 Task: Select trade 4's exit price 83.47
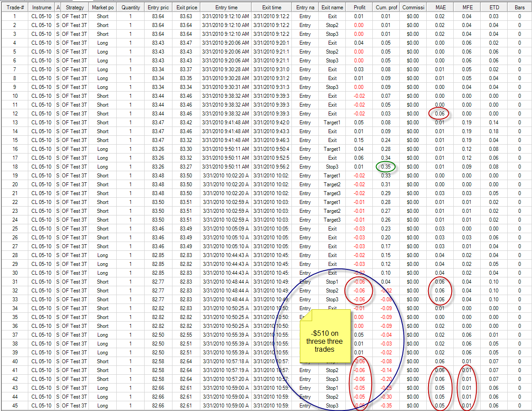tap(186, 43)
